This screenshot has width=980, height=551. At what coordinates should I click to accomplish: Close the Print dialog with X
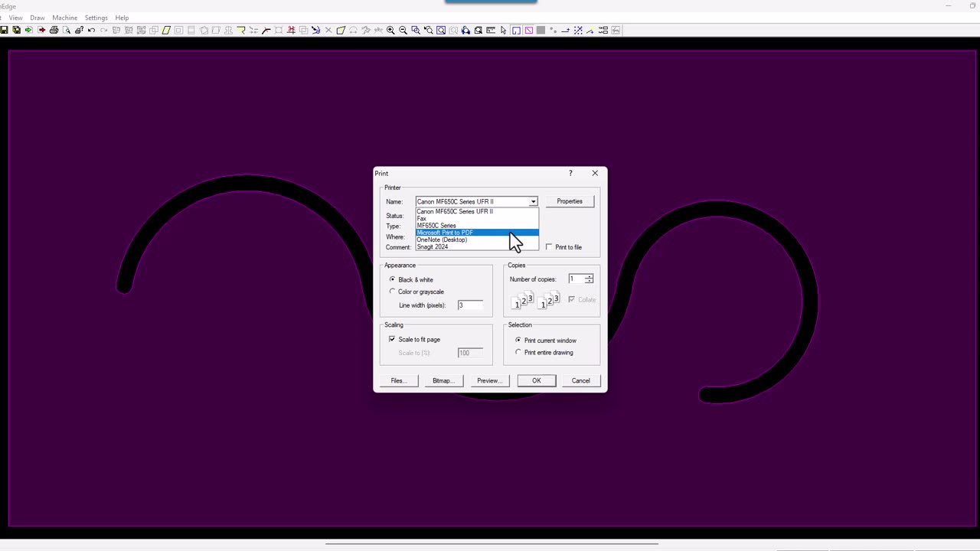tap(595, 173)
